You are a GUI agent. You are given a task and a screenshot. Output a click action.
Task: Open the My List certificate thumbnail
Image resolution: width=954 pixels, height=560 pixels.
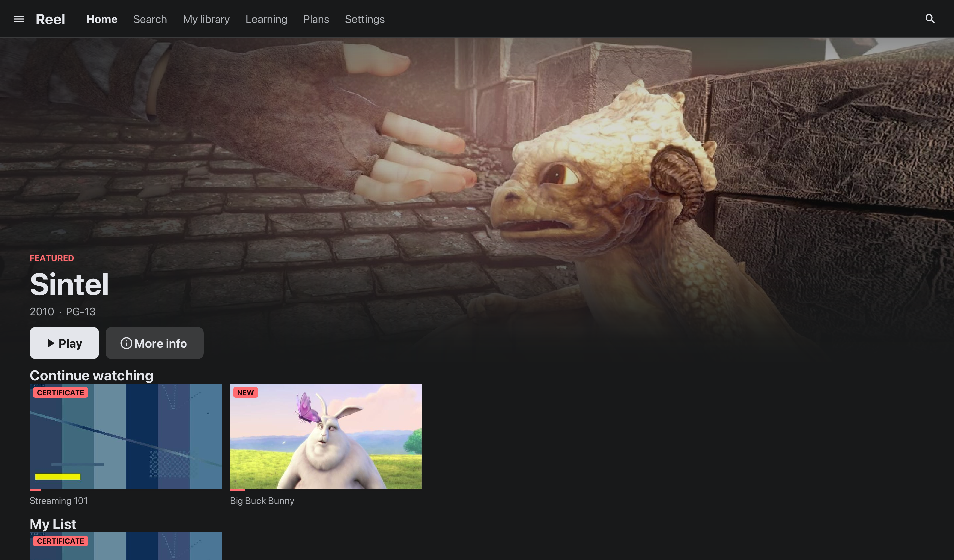click(126, 546)
